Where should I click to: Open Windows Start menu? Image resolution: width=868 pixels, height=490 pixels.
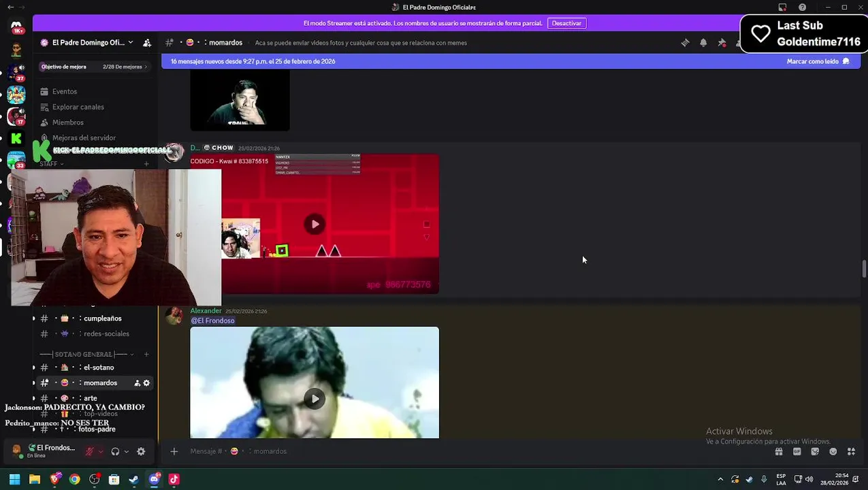(x=14, y=479)
